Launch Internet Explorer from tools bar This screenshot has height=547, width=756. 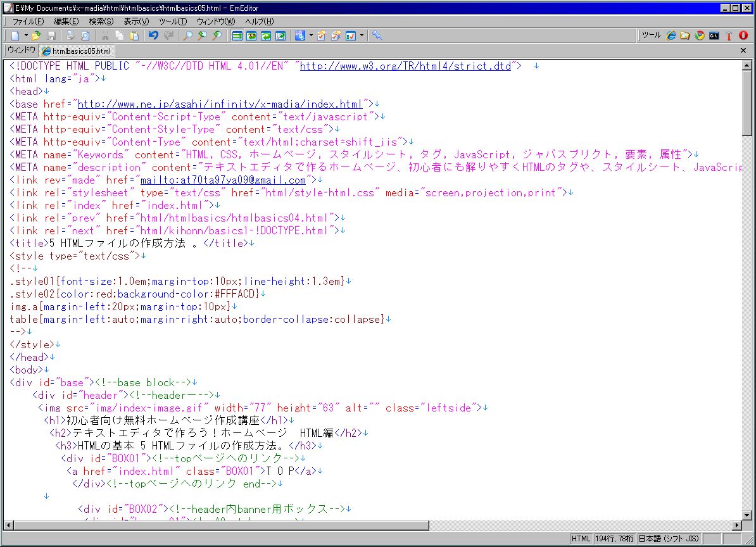(x=671, y=35)
